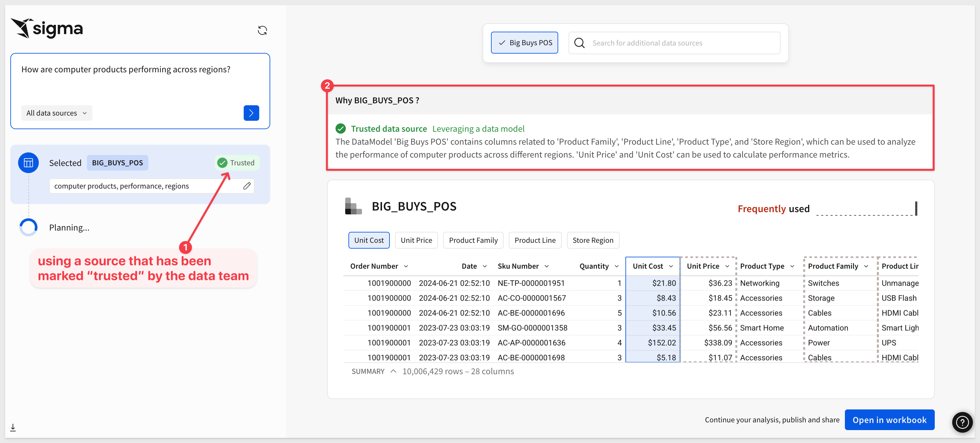Click the 'Leveraging a data model' text
Viewport: 980px width, 443px height.
(x=478, y=129)
